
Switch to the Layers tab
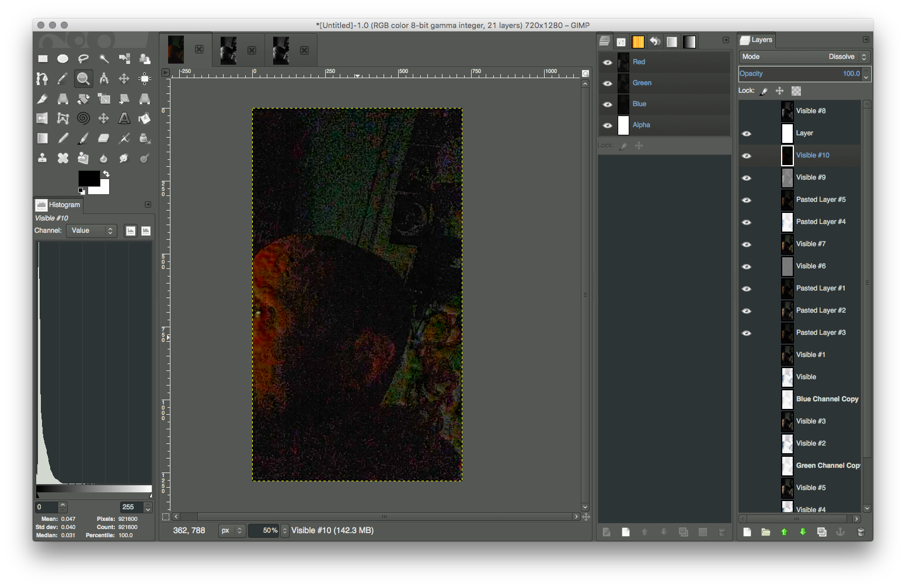click(x=756, y=40)
